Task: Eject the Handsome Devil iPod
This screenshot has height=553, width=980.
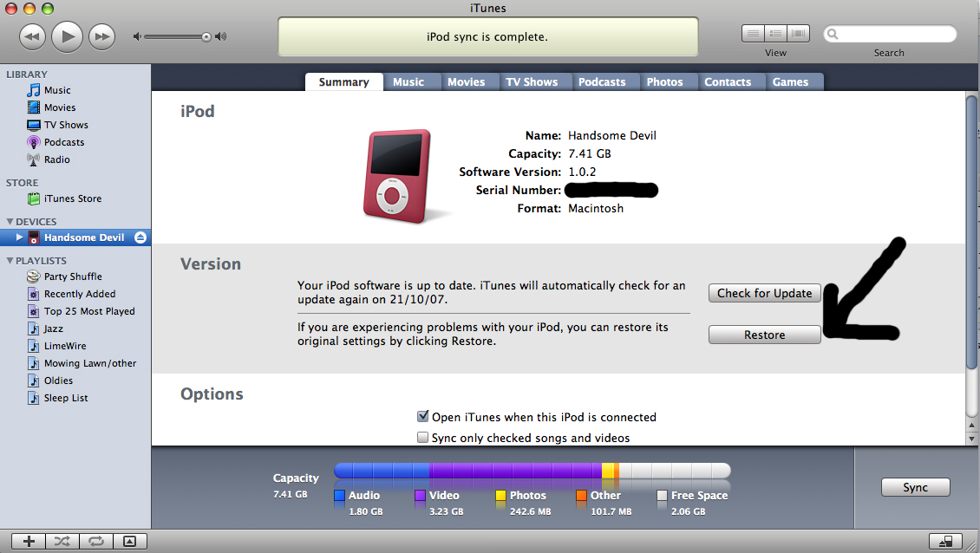Action: point(140,237)
